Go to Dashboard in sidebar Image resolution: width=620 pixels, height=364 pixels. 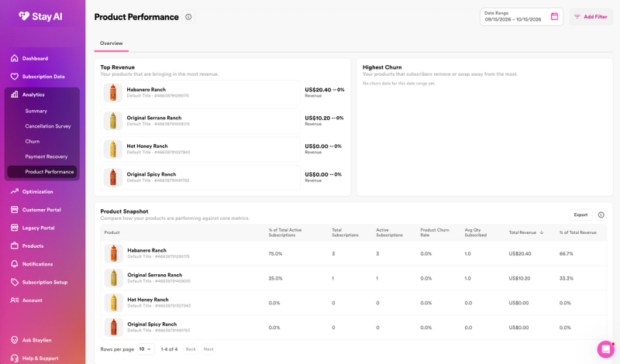pos(35,59)
